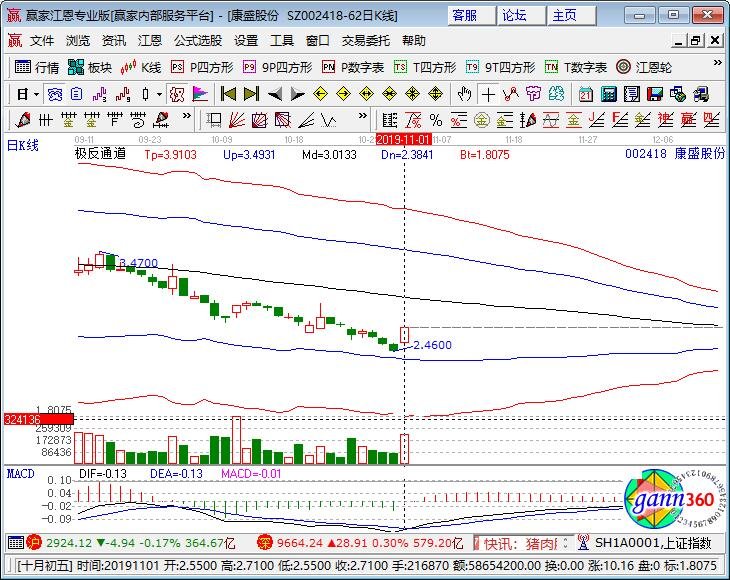Click the yellow diamond left-arrow icon
This screenshot has height=580, width=730.
[320, 94]
